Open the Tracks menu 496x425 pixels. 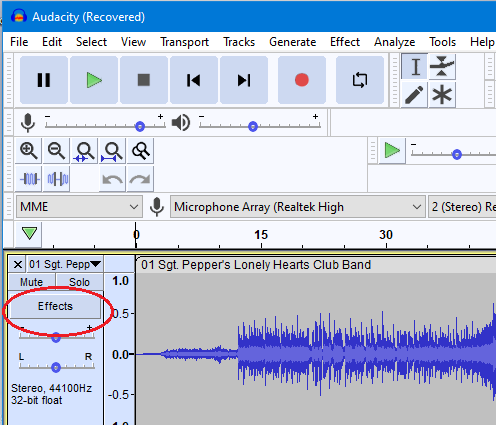click(239, 42)
